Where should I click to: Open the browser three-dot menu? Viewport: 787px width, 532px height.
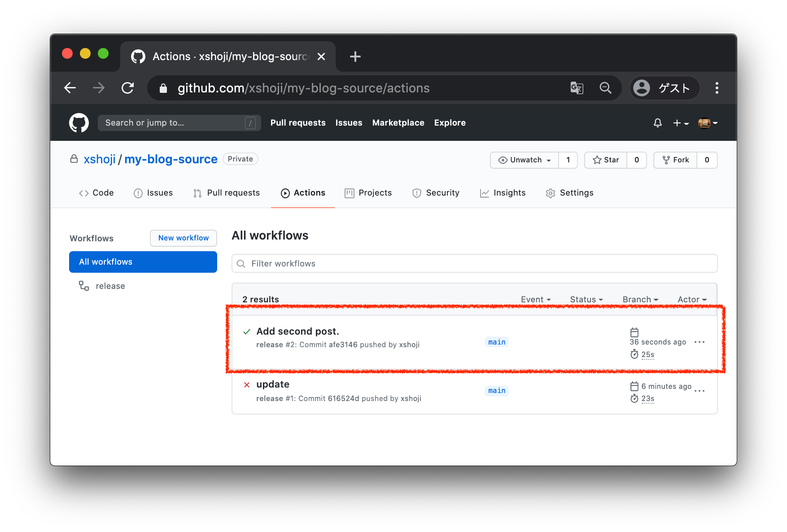pyautogui.click(x=717, y=88)
